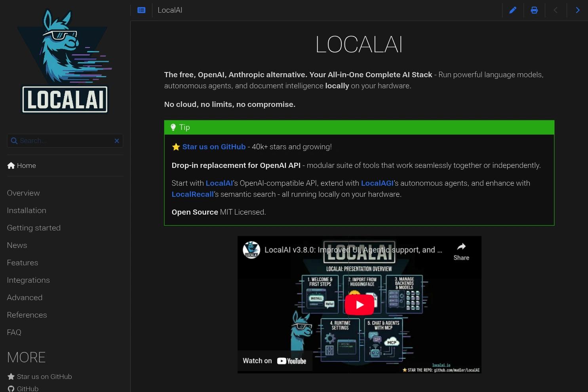Screen dimensions: 588x392
Task: Open the GitHub sidebar link
Action: tap(28, 389)
